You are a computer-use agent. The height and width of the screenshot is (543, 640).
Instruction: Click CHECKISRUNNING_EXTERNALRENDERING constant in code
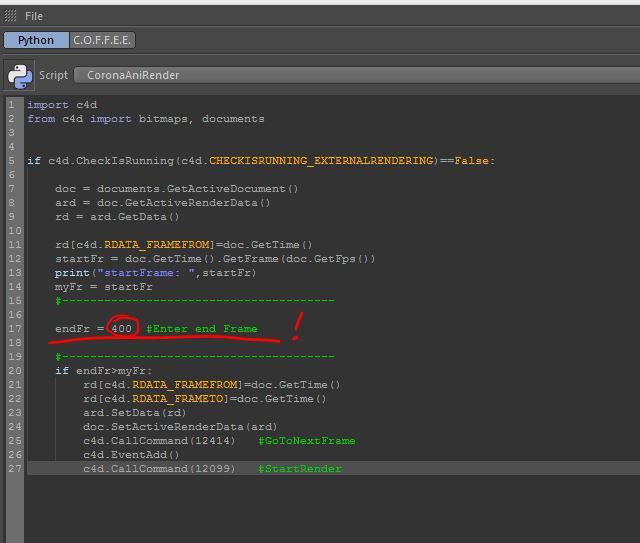pyautogui.click(x=322, y=161)
